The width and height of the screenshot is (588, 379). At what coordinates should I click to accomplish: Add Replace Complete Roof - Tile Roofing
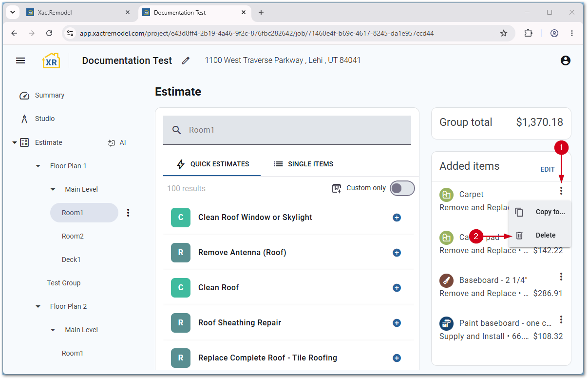click(397, 358)
